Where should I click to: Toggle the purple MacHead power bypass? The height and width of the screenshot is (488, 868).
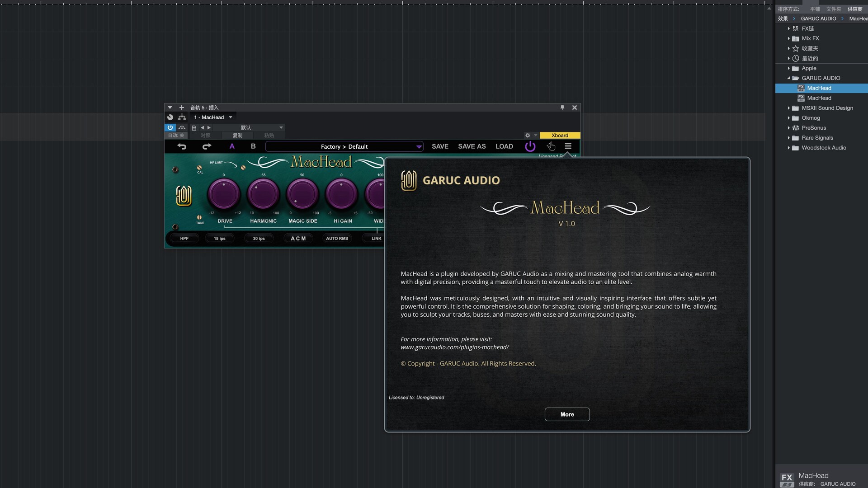pos(530,146)
